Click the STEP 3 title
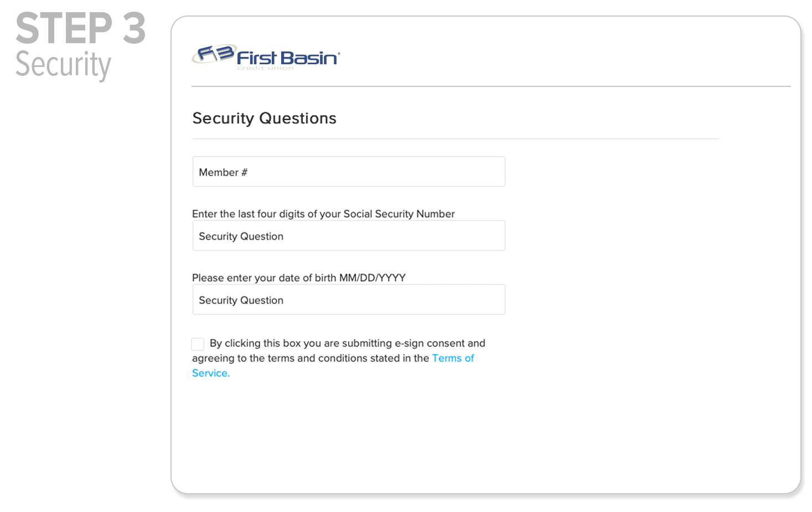The width and height of the screenshot is (812, 512). pyautogui.click(x=81, y=29)
